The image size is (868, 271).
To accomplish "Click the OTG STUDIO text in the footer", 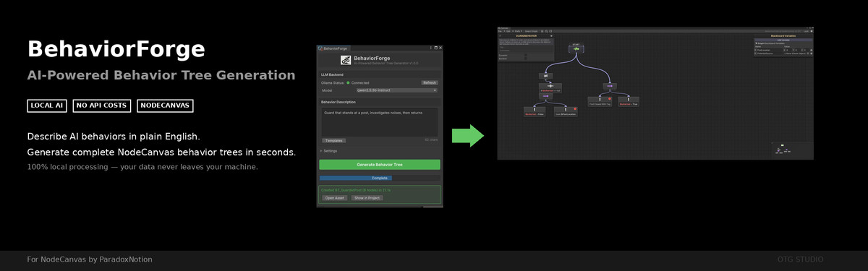I will pyautogui.click(x=800, y=259).
